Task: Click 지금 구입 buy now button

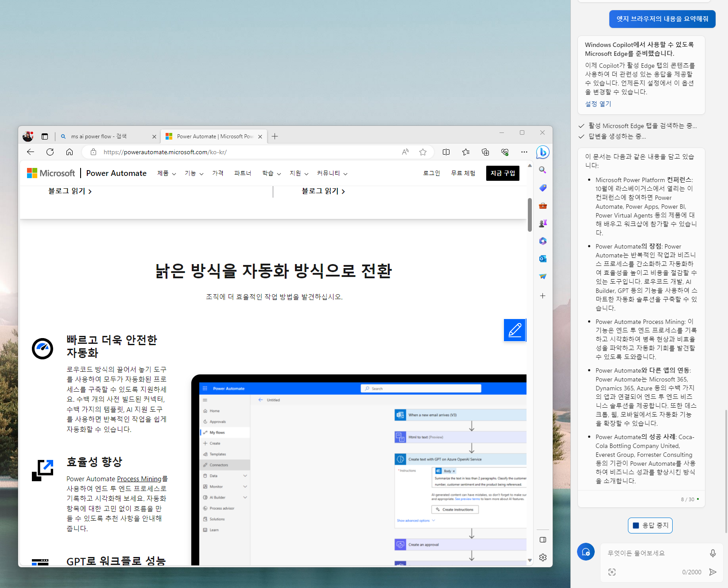Action: 503,173
